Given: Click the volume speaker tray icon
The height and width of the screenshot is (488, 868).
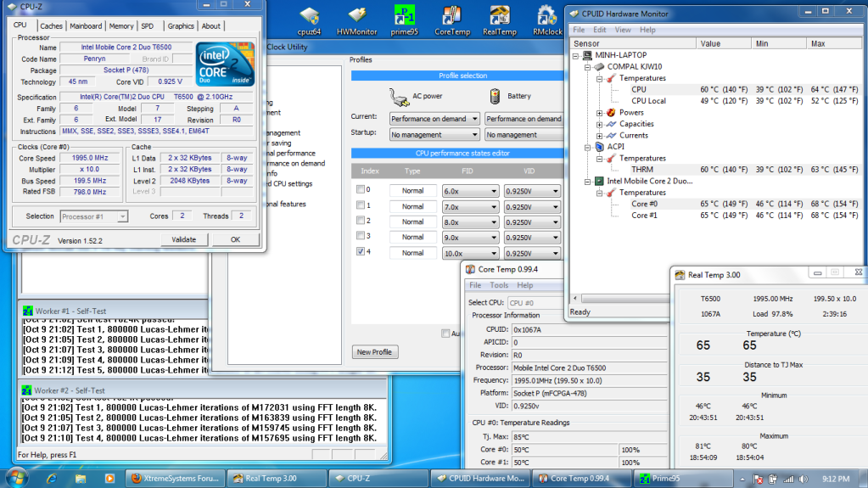Looking at the screenshot, I should click(804, 480).
